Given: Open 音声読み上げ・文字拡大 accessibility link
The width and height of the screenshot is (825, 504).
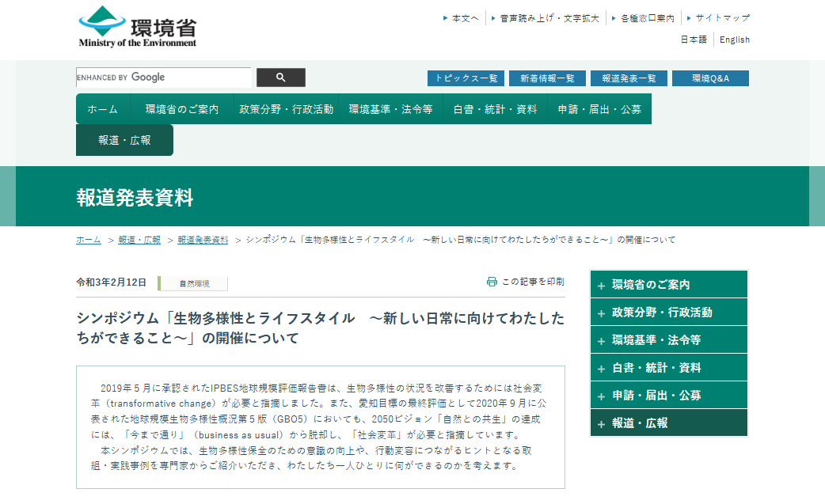Looking at the screenshot, I should (549, 17).
